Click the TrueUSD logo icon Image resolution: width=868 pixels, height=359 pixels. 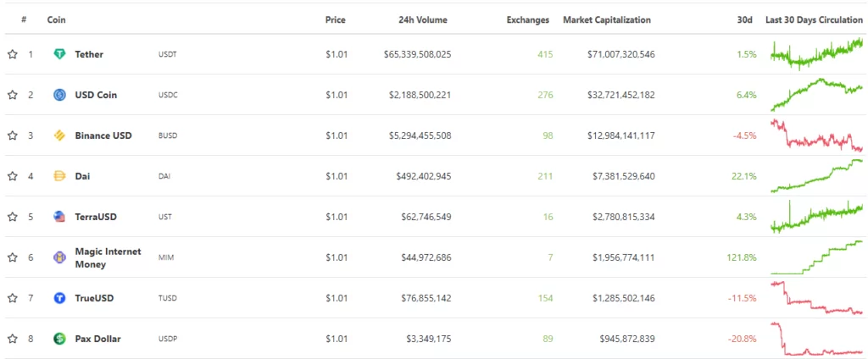point(59,298)
